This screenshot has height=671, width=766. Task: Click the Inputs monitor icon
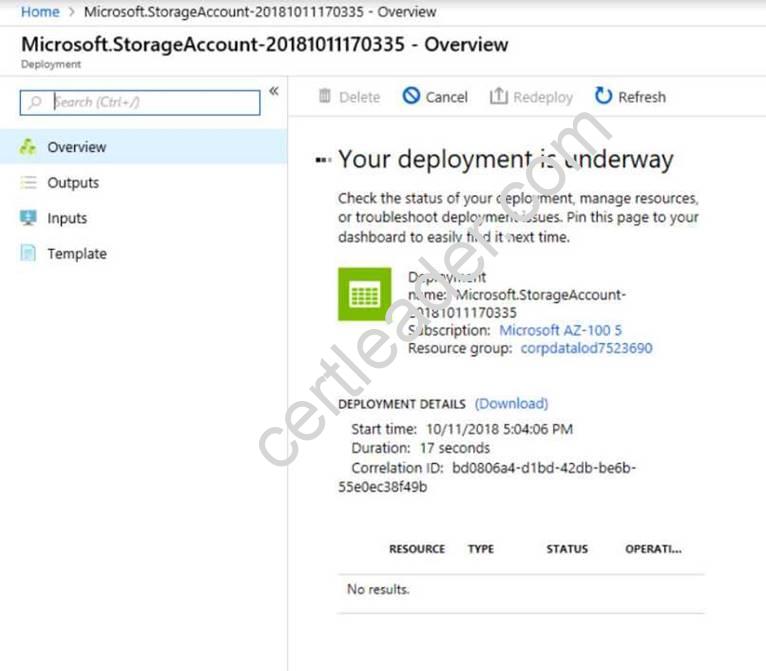coord(28,218)
